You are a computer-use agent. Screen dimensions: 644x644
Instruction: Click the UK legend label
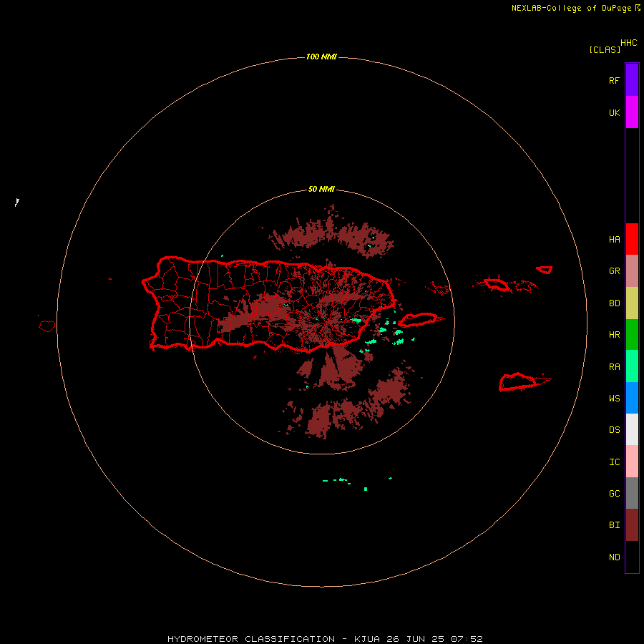(x=614, y=112)
